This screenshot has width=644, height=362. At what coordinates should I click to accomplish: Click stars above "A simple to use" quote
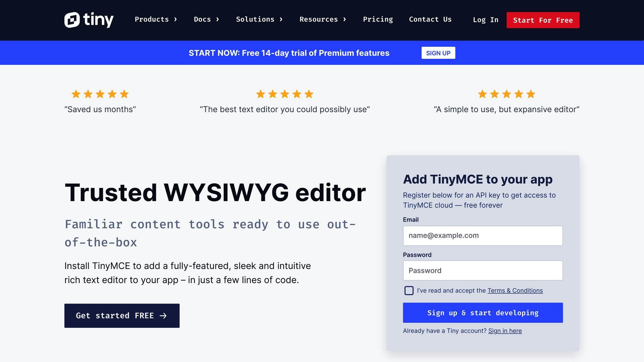click(x=506, y=94)
